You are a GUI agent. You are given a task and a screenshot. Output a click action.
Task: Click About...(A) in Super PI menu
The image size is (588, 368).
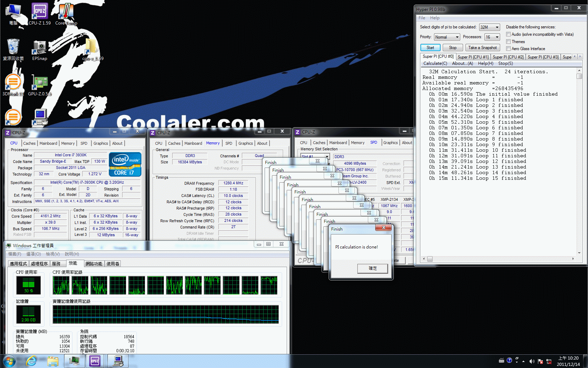pyautogui.click(x=462, y=63)
